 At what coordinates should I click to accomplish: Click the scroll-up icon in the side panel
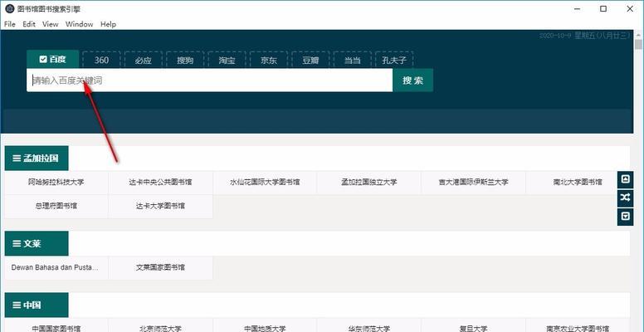[625, 179]
